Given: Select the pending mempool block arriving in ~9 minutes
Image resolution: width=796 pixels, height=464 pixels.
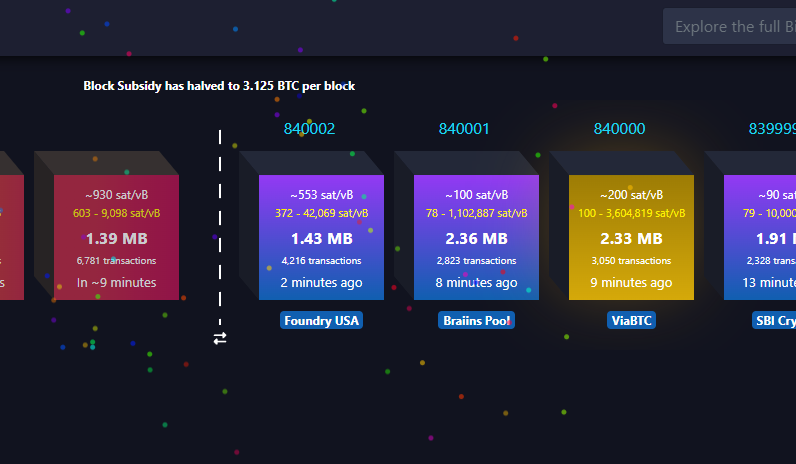Looking at the screenshot, I should [x=116, y=237].
